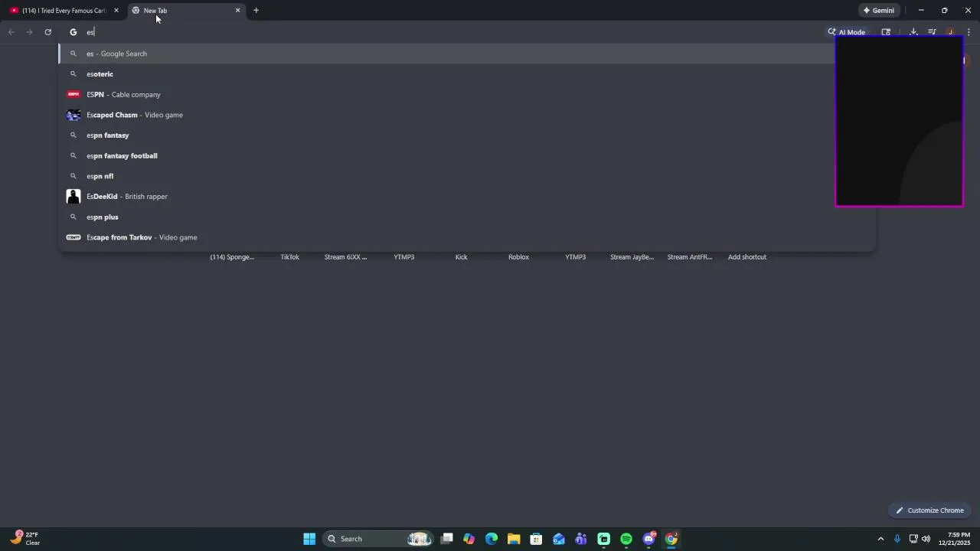Select the 'espn fantasy football' suggestion
The width and height of the screenshot is (980, 551).
(x=467, y=155)
